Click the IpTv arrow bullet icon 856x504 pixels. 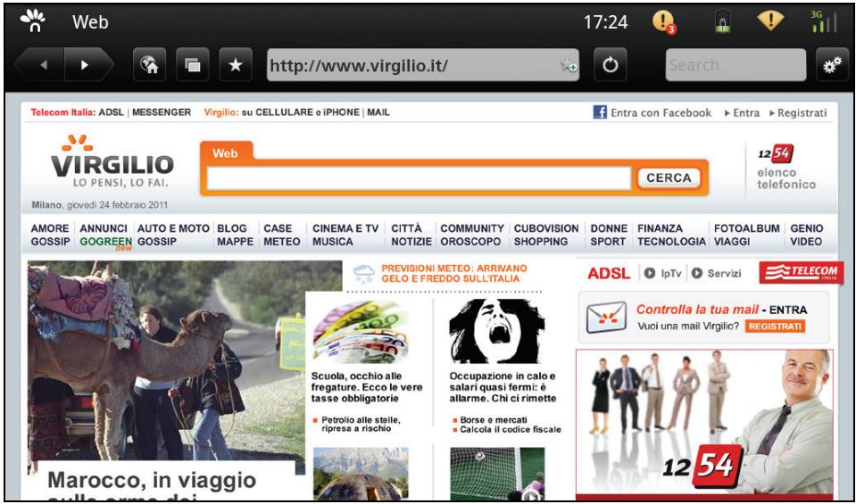650,273
